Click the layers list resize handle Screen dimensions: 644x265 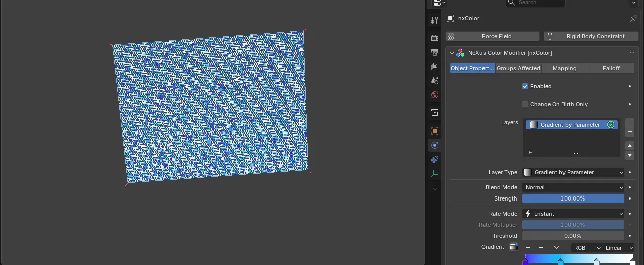[x=577, y=152]
